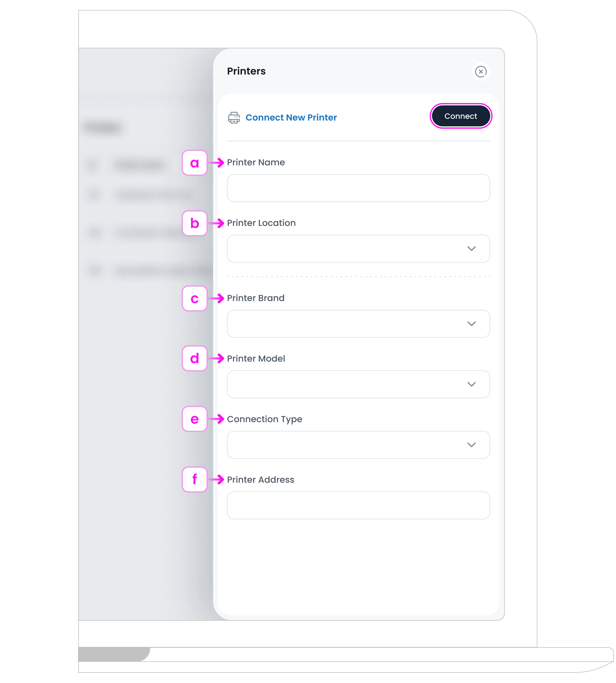Click the Printers panel title
Image resolution: width=616 pixels, height=683 pixels.
(x=246, y=71)
